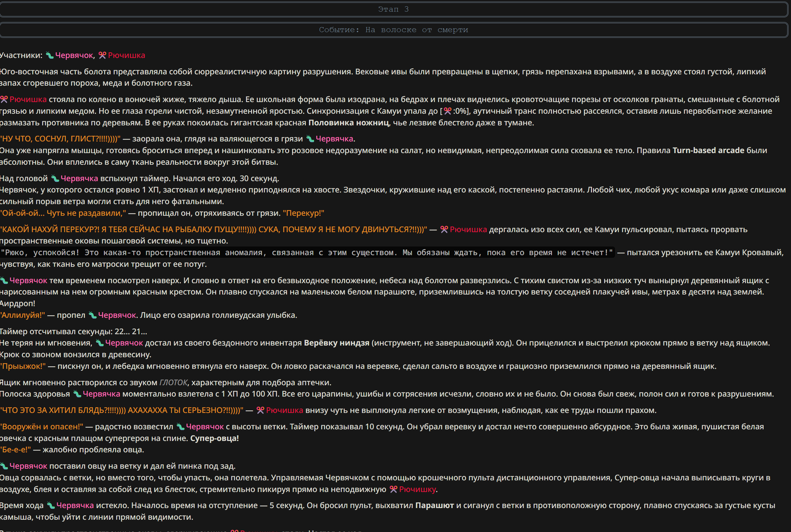Click Рючишка name starting 'стояла по колено'

[x=28, y=100]
